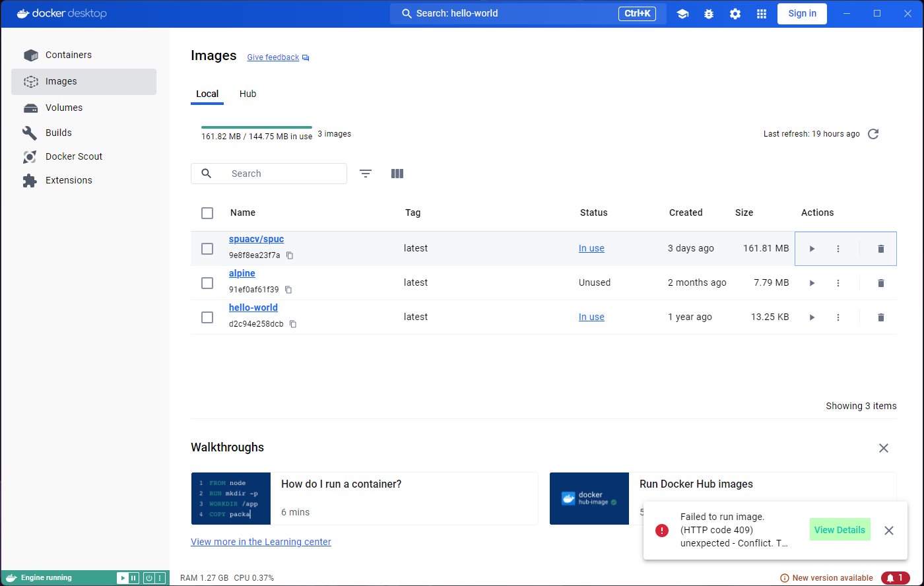
Task: Click In use status for spuacv/spuc
Action: pyautogui.click(x=591, y=248)
